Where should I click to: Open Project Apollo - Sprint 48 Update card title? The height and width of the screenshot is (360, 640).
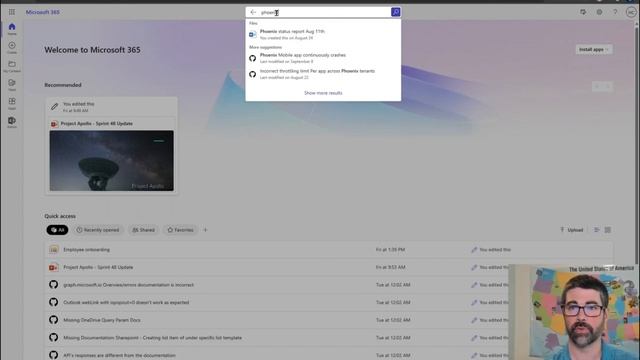tap(96, 124)
